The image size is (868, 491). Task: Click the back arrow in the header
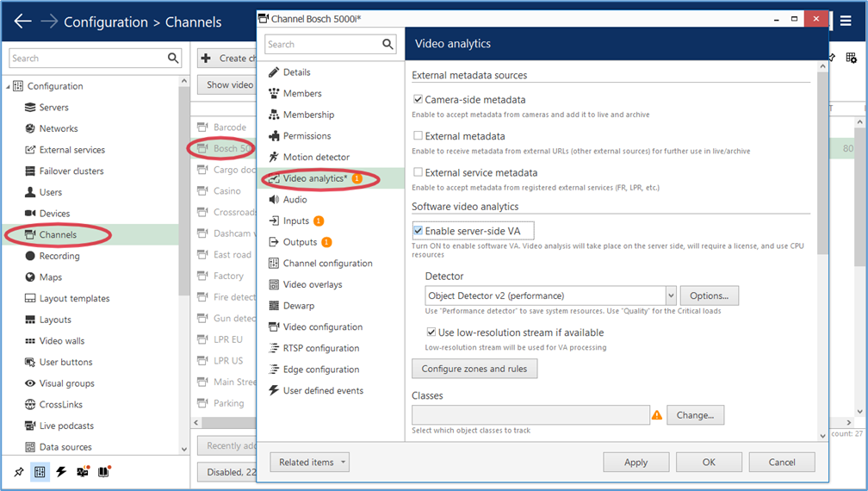22,22
